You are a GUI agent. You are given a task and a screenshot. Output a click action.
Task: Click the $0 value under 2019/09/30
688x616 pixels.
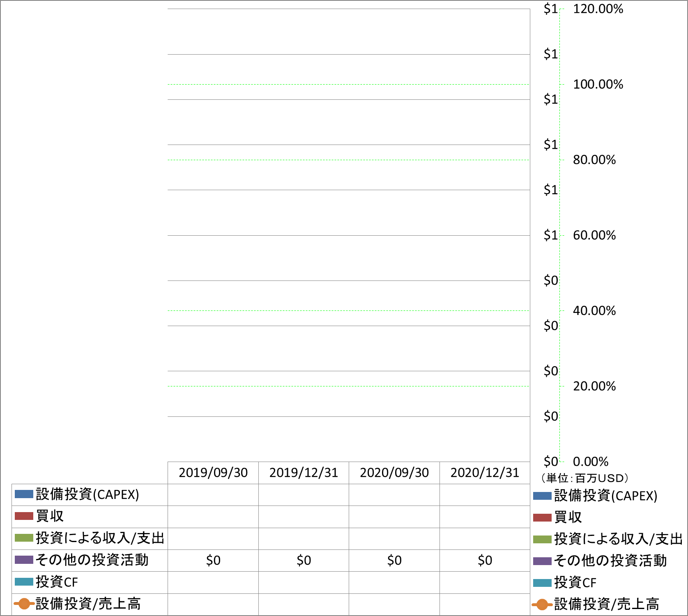point(213,560)
